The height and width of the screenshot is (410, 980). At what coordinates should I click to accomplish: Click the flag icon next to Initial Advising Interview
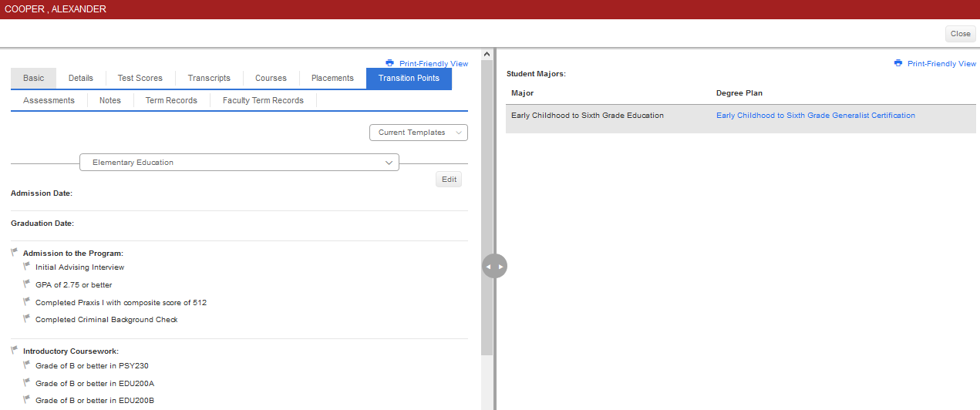[x=27, y=266]
